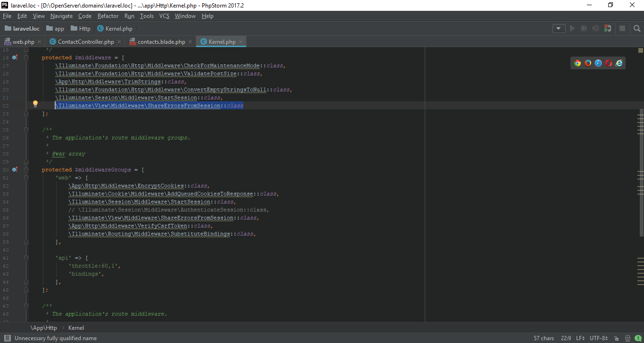Click the PhpStorm application logo icon

pos(5,5)
